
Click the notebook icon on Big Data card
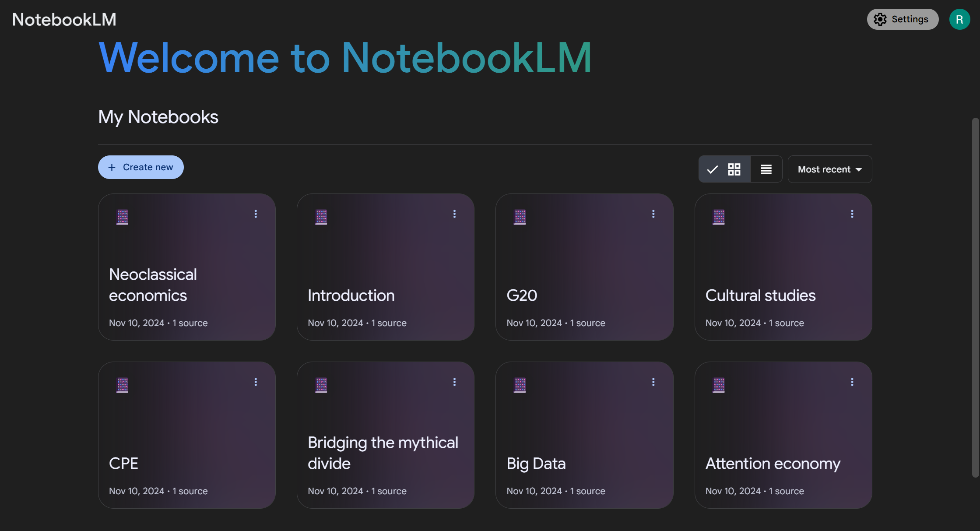(520, 385)
